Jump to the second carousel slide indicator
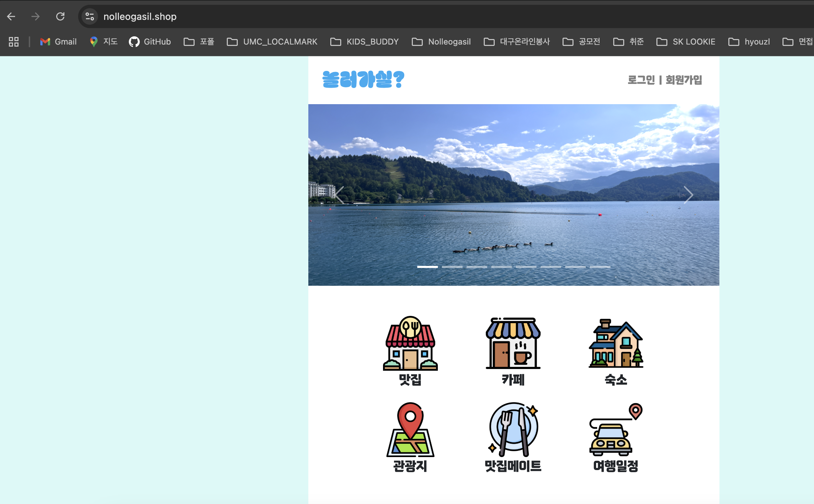This screenshot has width=814, height=504. click(x=452, y=267)
